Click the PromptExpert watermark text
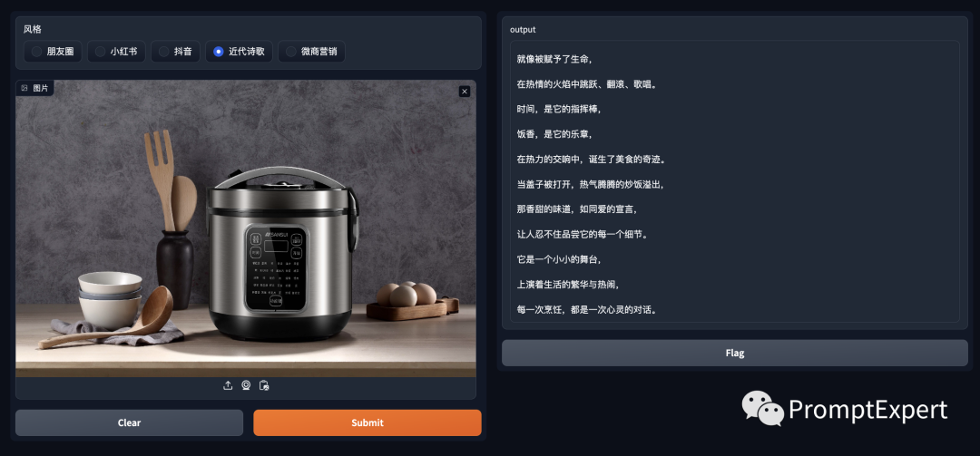 pos(868,411)
